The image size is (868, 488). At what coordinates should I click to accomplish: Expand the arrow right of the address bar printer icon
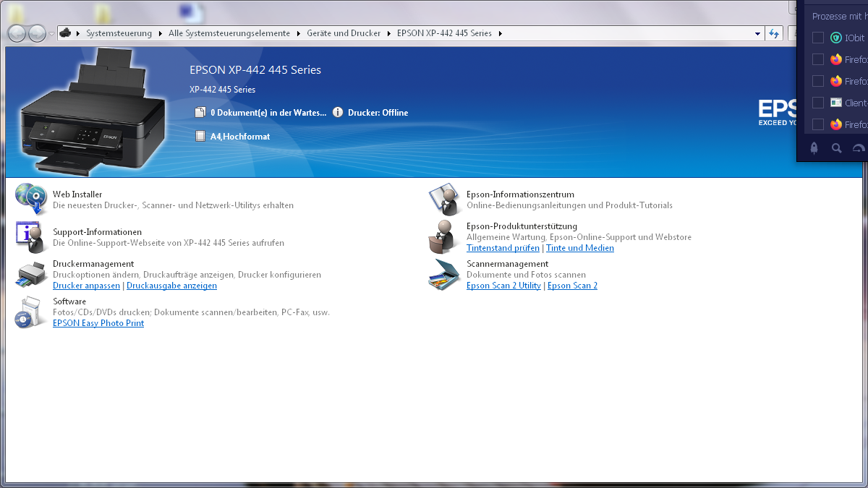tap(77, 33)
